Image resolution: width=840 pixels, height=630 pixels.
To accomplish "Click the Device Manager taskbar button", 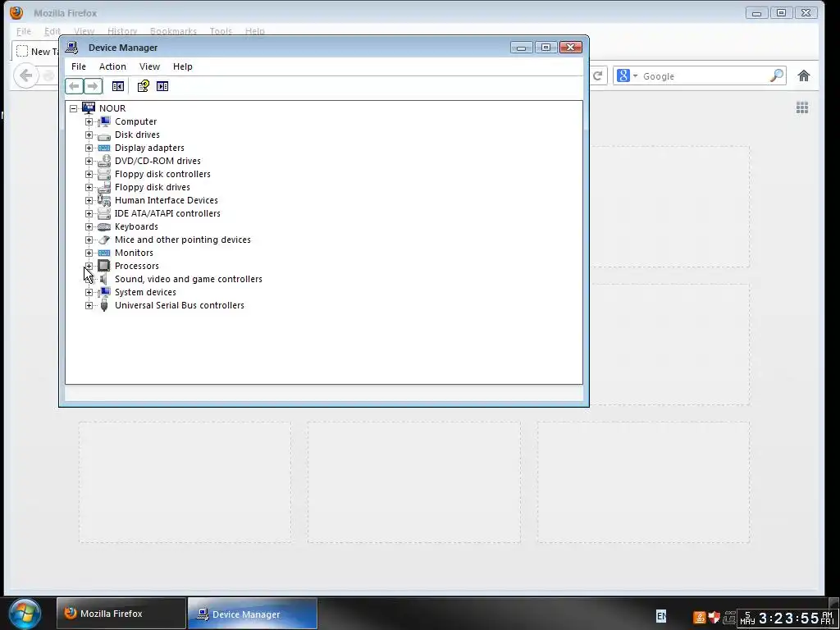I will point(253,614).
